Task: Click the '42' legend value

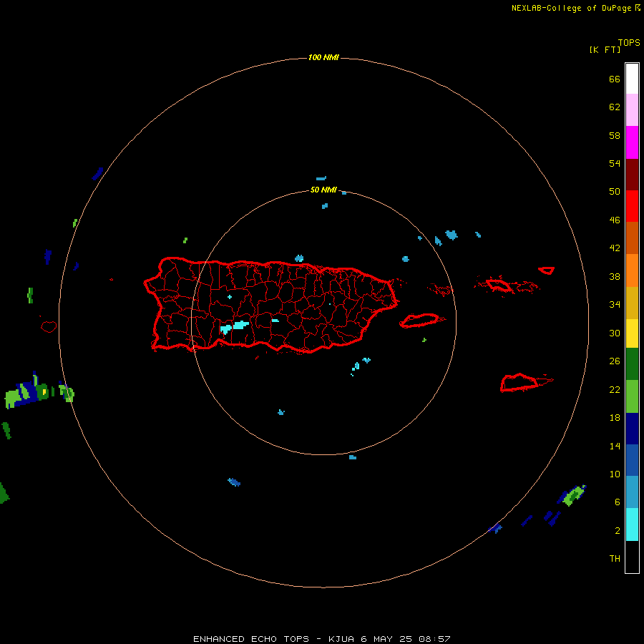Action: coord(615,248)
